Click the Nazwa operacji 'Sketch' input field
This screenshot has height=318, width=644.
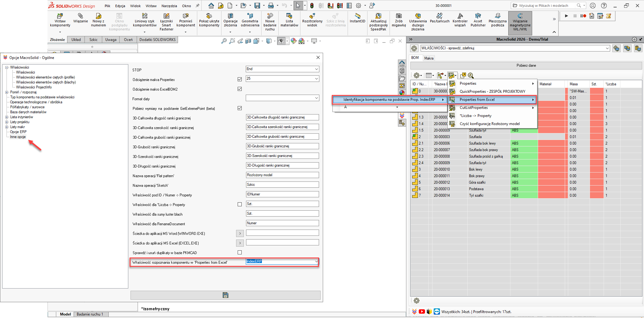[282, 185]
